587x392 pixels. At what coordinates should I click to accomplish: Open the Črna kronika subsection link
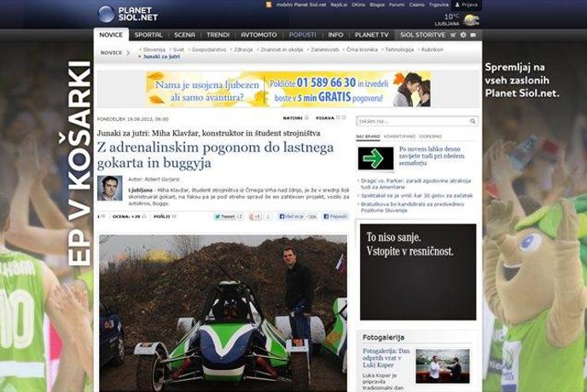click(x=362, y=49)
